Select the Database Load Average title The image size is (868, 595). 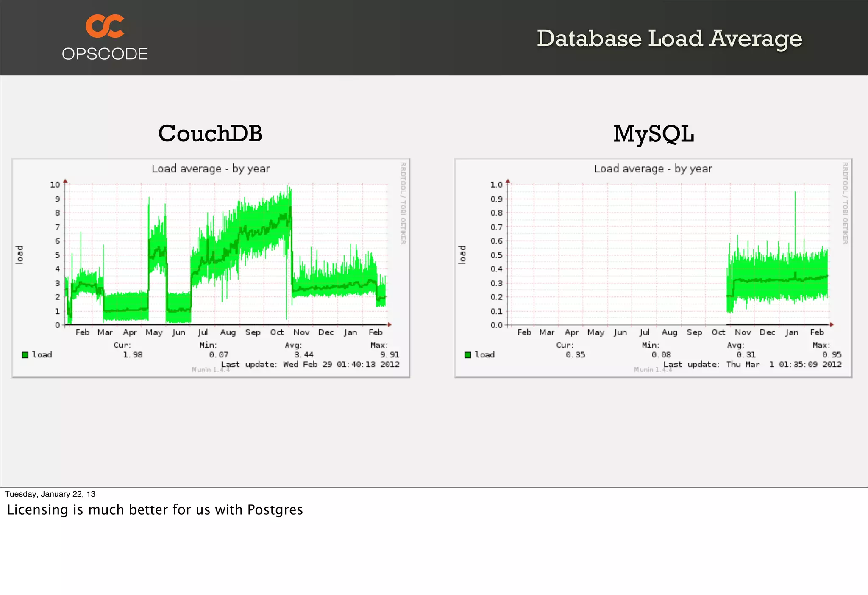[669, 39]
